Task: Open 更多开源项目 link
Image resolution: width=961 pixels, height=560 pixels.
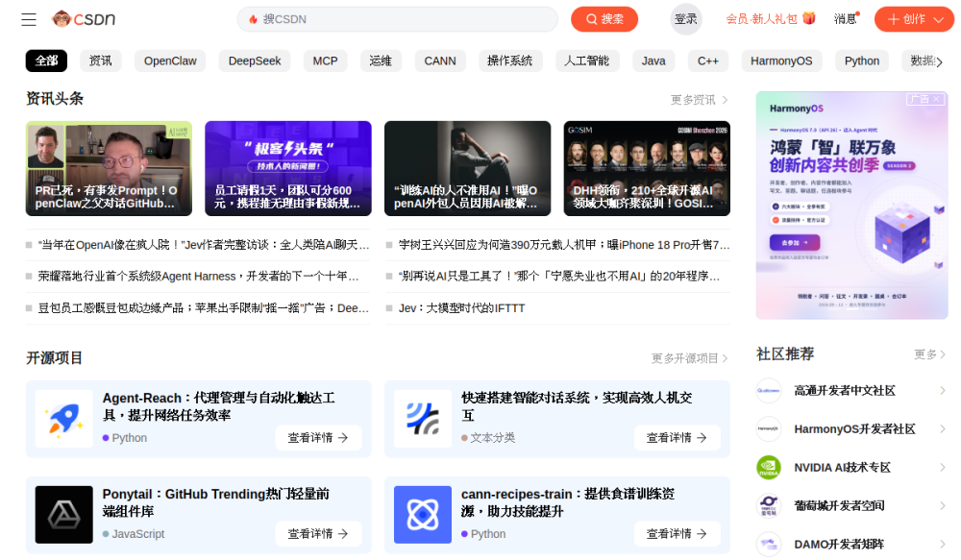Action: click(689, 358)
